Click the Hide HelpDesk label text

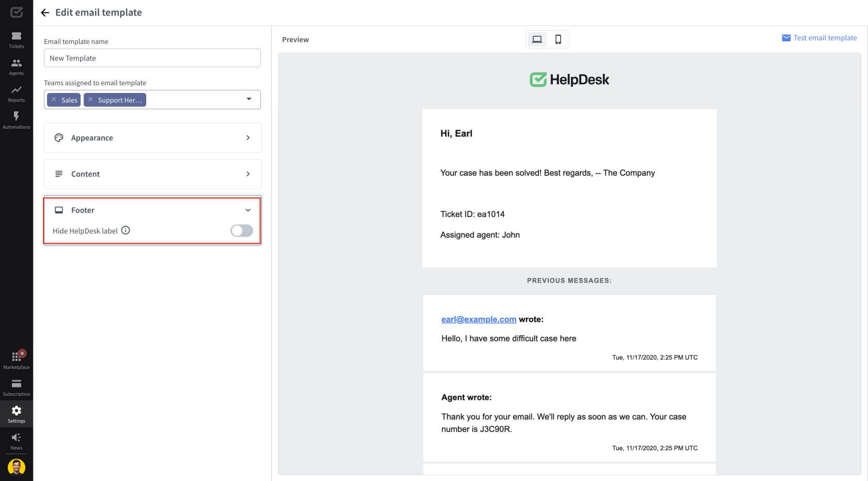pos(85,230)
